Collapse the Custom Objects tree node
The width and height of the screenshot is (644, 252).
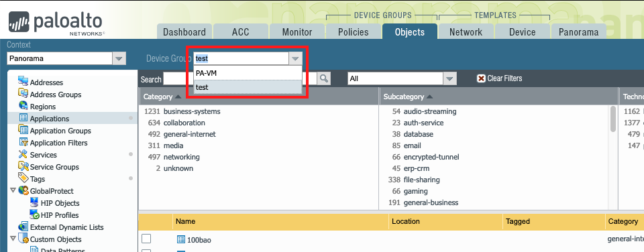pos(13,239)
